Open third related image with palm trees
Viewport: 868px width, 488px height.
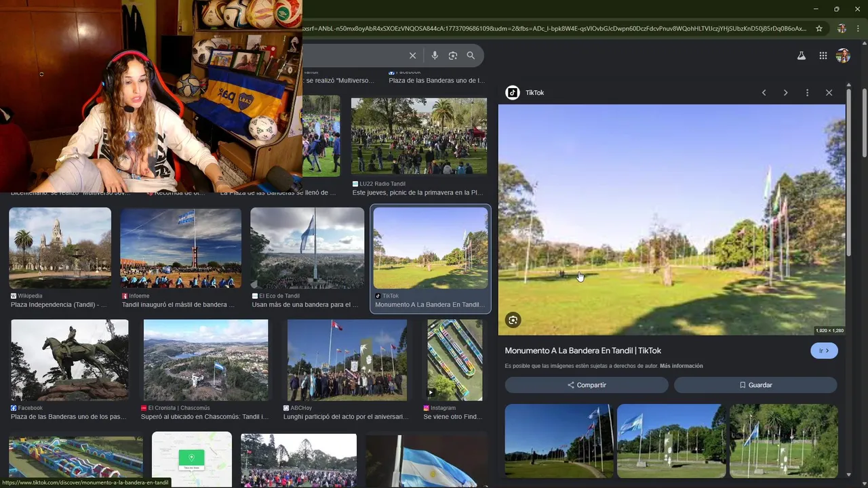click(x=783, y=441)
